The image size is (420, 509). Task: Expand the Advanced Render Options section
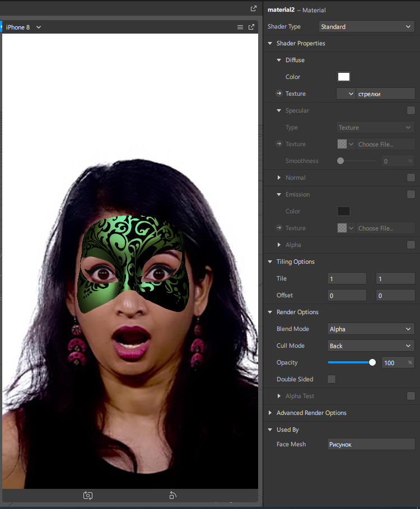point(270,413)
